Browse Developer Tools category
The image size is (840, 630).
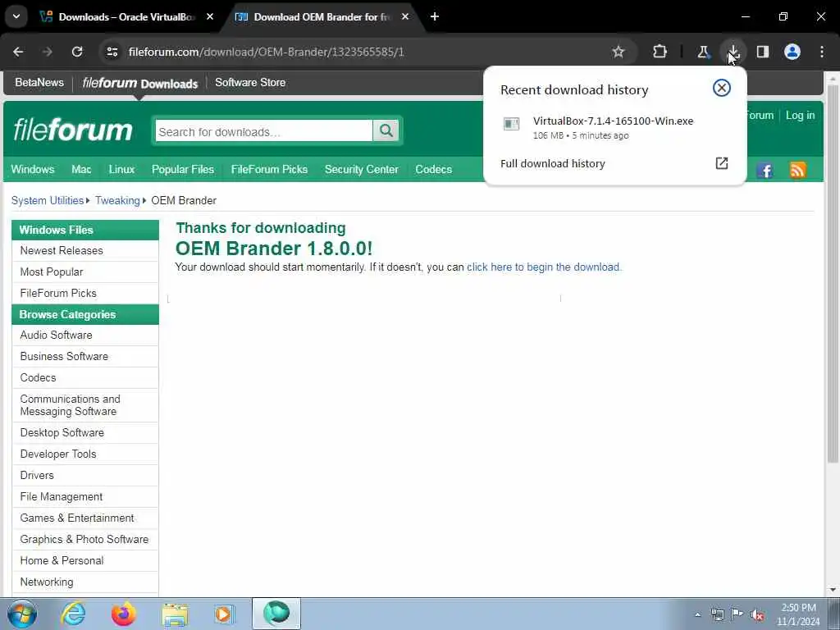click(85, 454)
